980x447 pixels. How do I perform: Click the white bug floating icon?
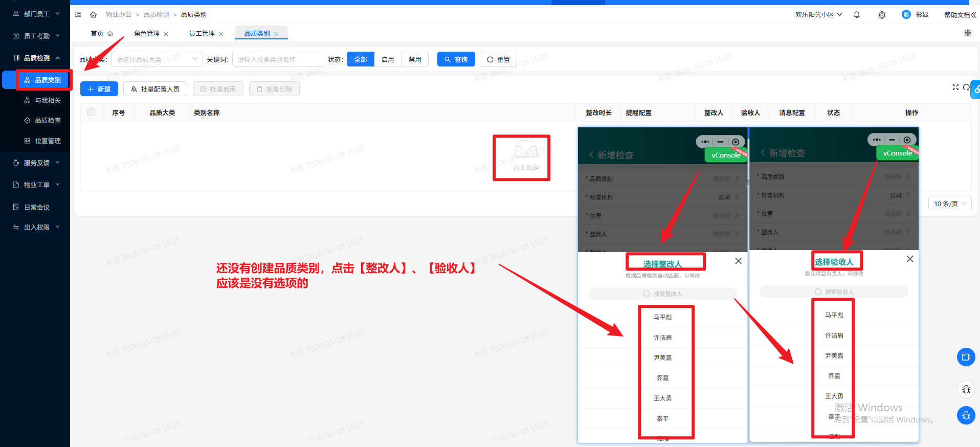[x=966, y=390]
